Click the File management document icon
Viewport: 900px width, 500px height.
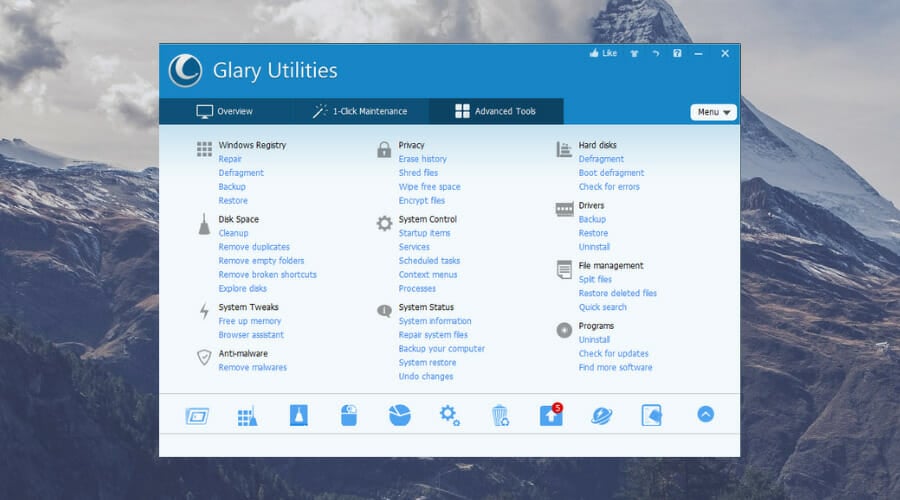[564, 269]
